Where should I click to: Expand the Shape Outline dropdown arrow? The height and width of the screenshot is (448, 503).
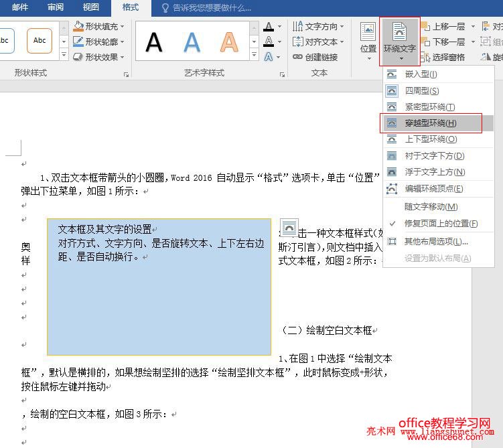tap(122, 42)
